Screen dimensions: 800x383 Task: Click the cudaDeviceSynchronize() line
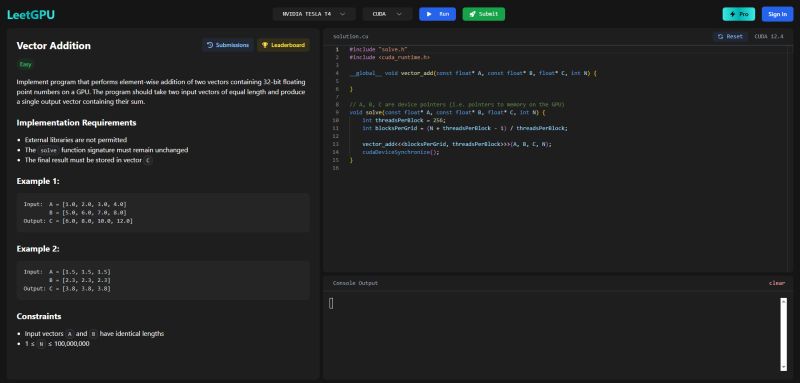click(x=401, y=152)
